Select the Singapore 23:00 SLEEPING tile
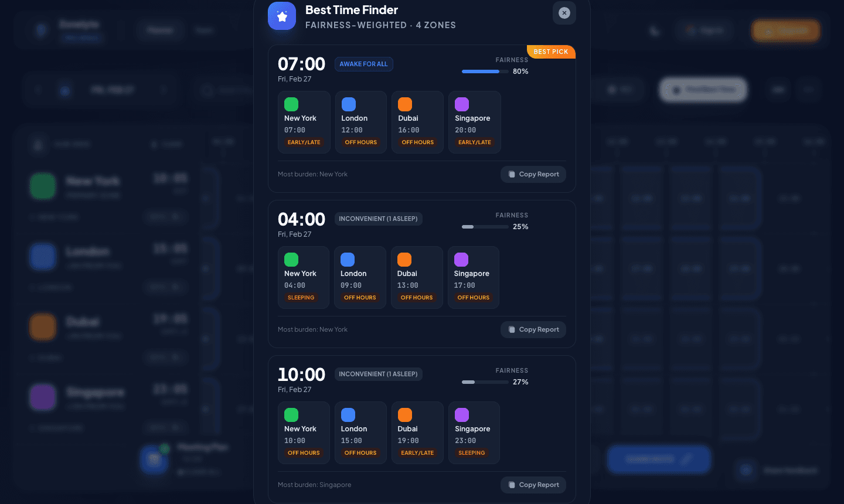This screenshot has height=504, width=844. pyautogui.click(x=474, y=433)
